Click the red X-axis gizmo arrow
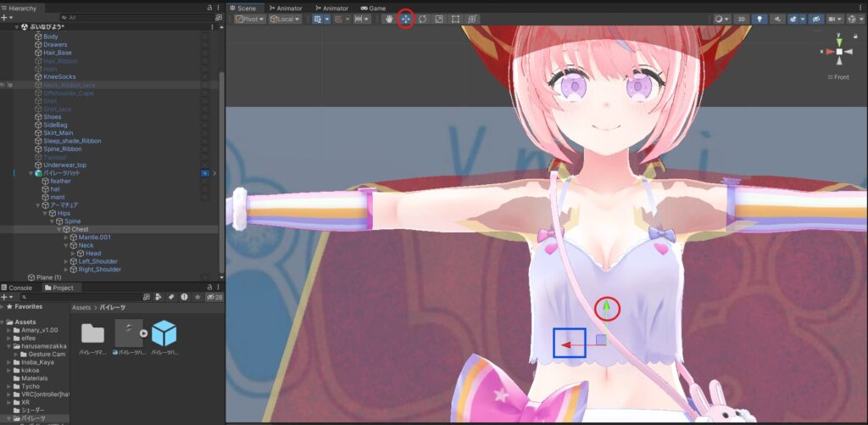868x425 pixels. pyautogui.click(x=570, y=344)
